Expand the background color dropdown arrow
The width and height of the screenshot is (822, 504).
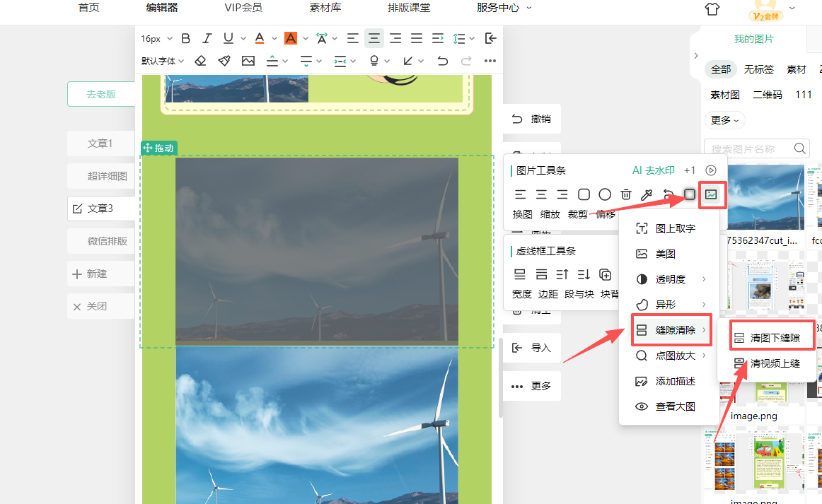(306, 38)
